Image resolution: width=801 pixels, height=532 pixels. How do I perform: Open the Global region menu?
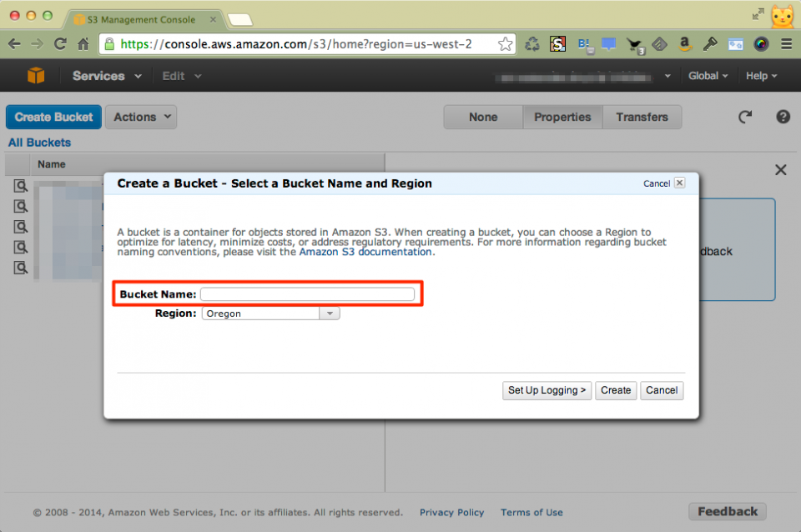708,76
